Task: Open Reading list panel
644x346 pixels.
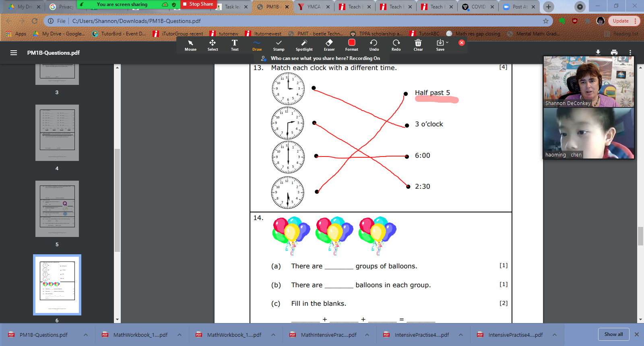Action: (x=621, y=34)
